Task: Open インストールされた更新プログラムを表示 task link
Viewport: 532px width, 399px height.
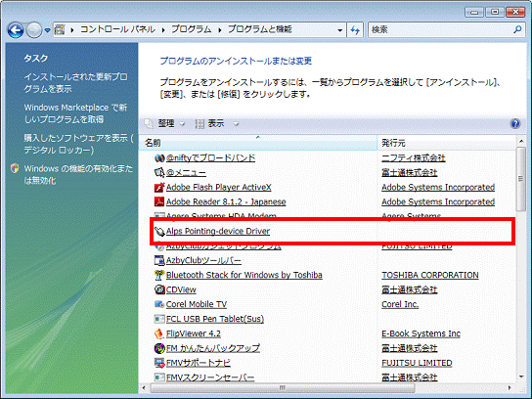Action: (x=75, y=83)
